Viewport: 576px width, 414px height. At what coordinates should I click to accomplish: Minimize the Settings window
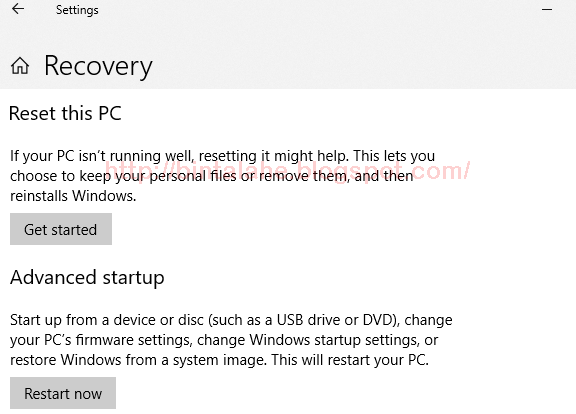coord(547,10)
